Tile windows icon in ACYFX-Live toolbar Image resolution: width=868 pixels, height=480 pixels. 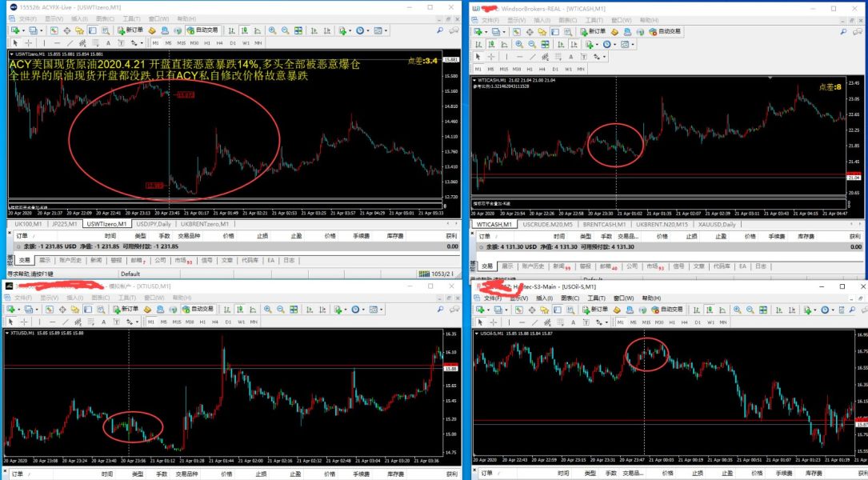coord(298,30)
